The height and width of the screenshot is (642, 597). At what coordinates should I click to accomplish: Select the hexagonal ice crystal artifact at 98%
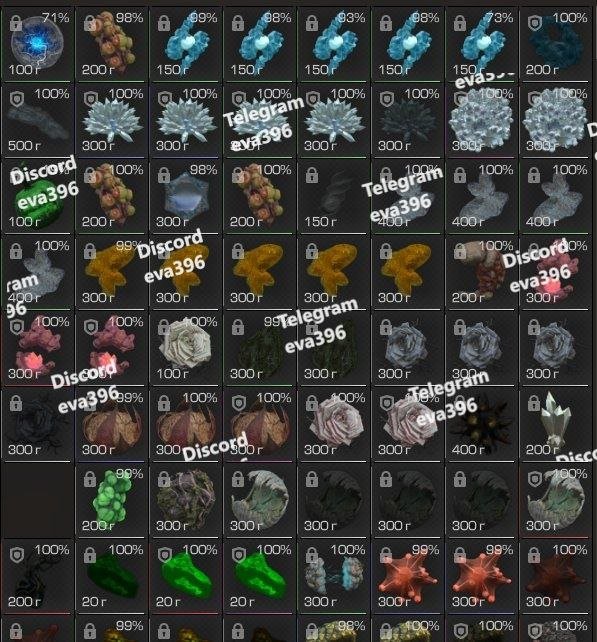185,196
